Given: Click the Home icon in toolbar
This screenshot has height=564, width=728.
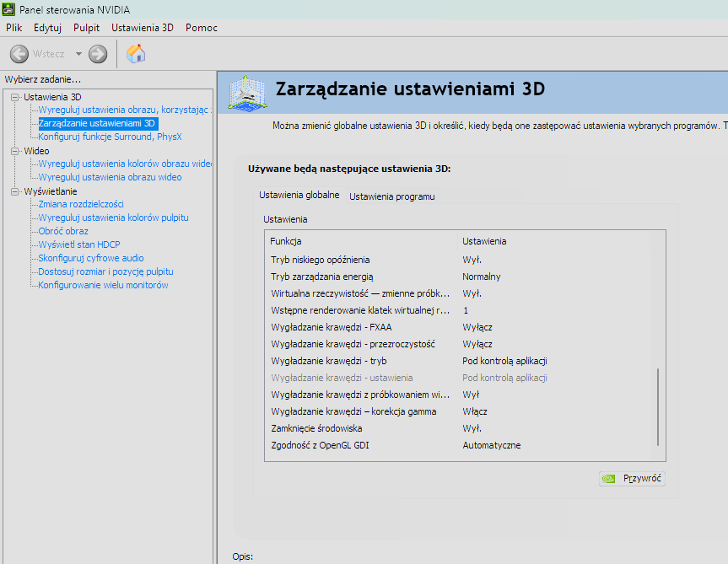Looking at the screenshot, I should pos(136,54).
